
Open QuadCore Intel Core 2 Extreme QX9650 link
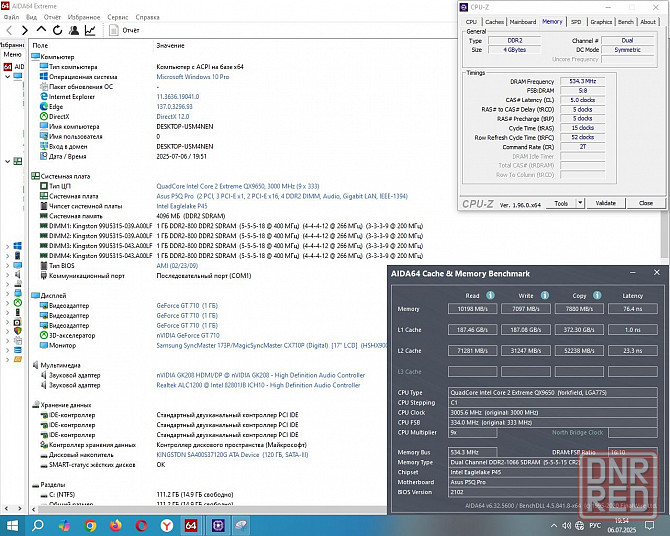[238, 186]
